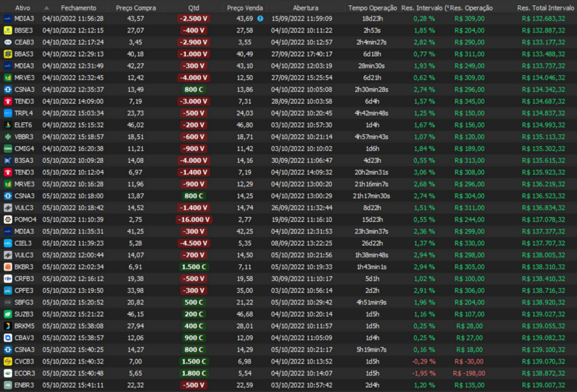This screenshot has width=577, height=392.
Task: Click the Tempo Operação column header
Action: 372,8
